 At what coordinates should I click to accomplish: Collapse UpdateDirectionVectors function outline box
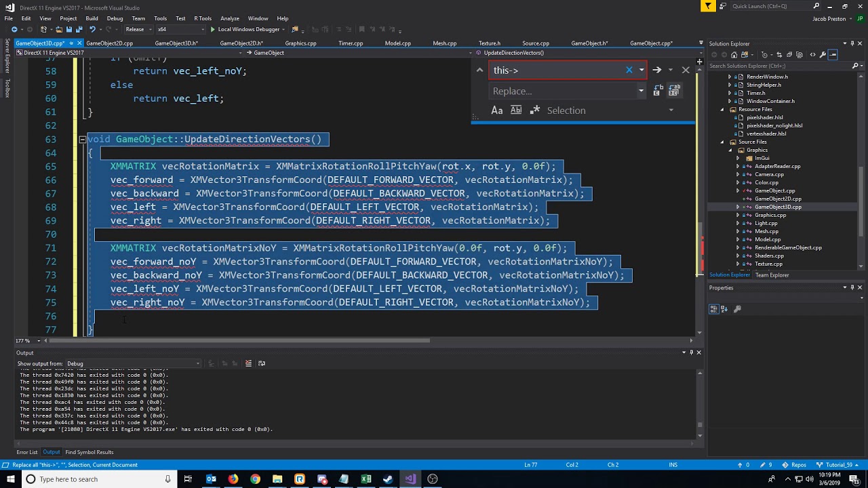82,140
